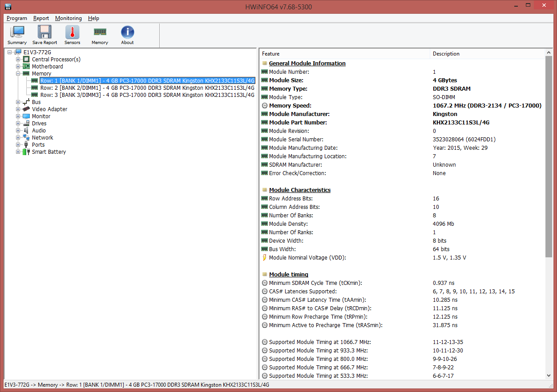This screenshot has height=392, width=557.
Task: Expand the Audio node
Action: 18,130
